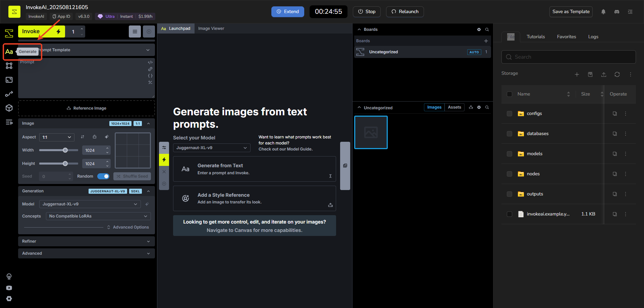This screenshot has height=308, width=644.
Task: Check the nodes folder checkbox
Action: pyautogui.click(x=509, y=174)
